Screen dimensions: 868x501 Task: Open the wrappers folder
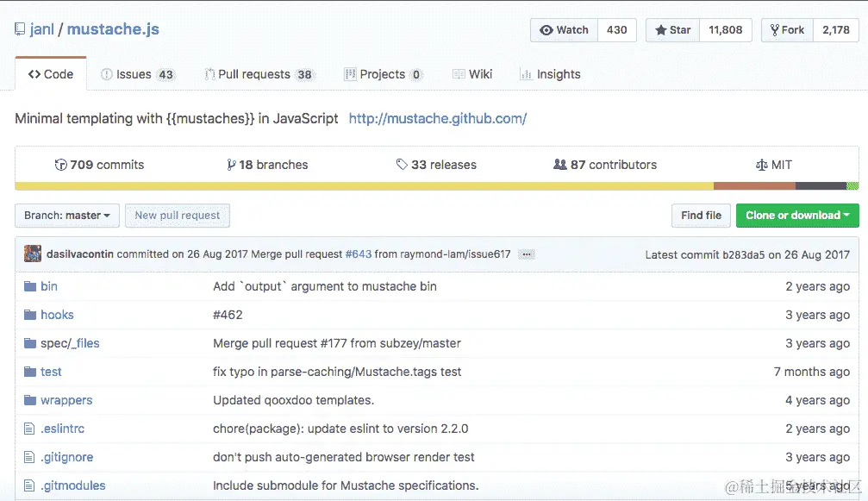coord(66,400)
